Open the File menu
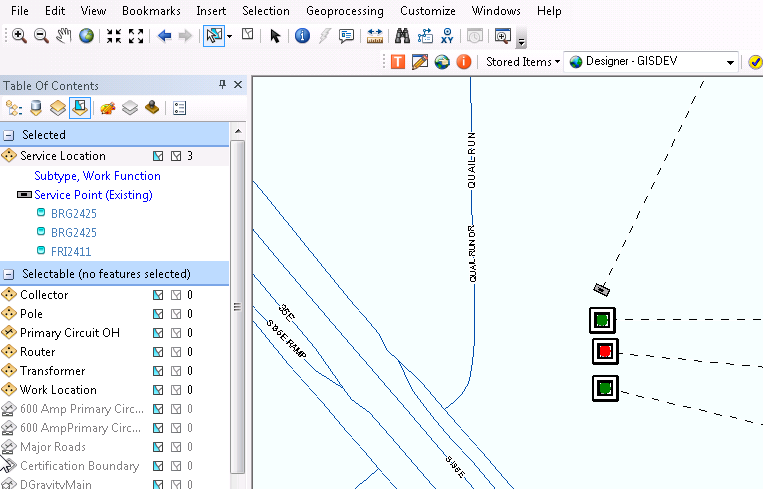763x489 pixels. point(19,11)
